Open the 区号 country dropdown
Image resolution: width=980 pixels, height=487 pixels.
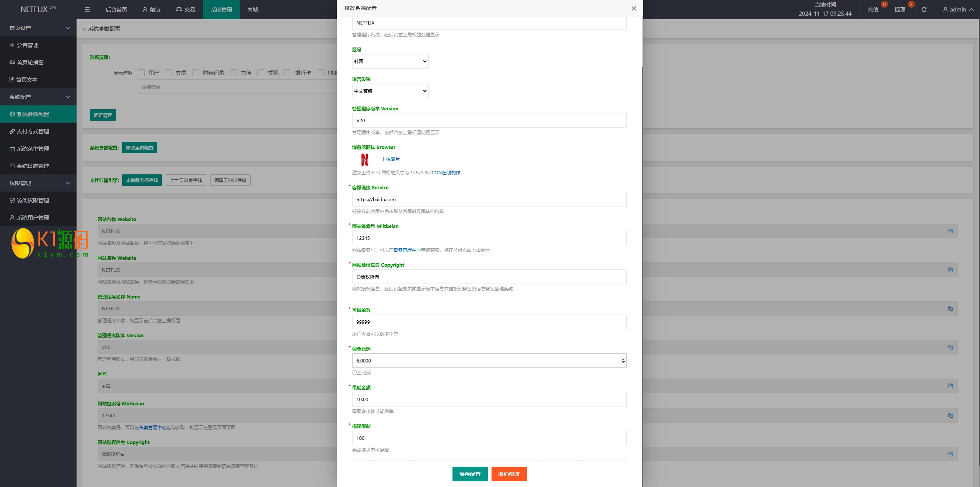[390, 61]
